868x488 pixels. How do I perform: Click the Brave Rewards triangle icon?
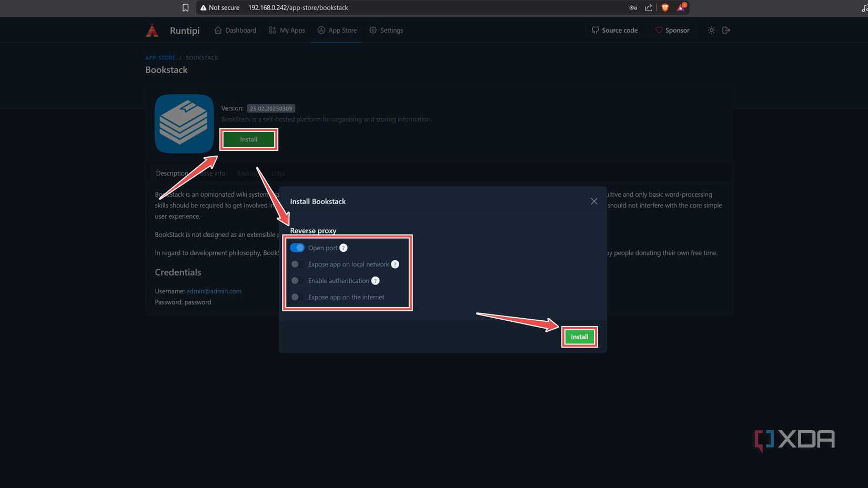pyautogui.click(x=681, y=7)
